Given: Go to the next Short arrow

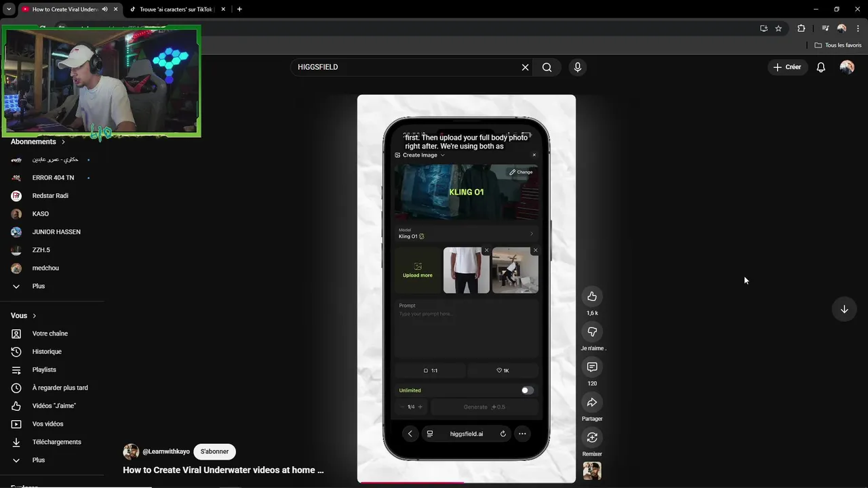Looking at the screenshot, I should 844,309.
